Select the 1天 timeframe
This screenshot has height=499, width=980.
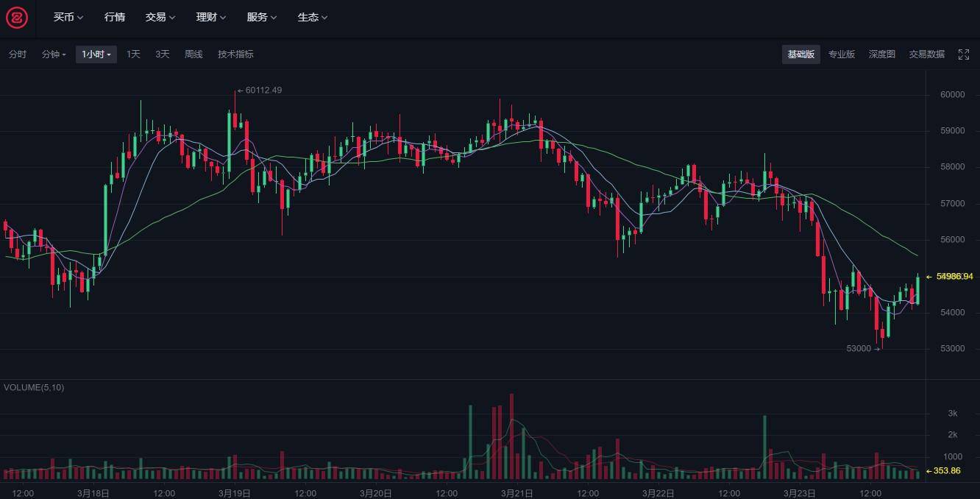tap(133, 54)
